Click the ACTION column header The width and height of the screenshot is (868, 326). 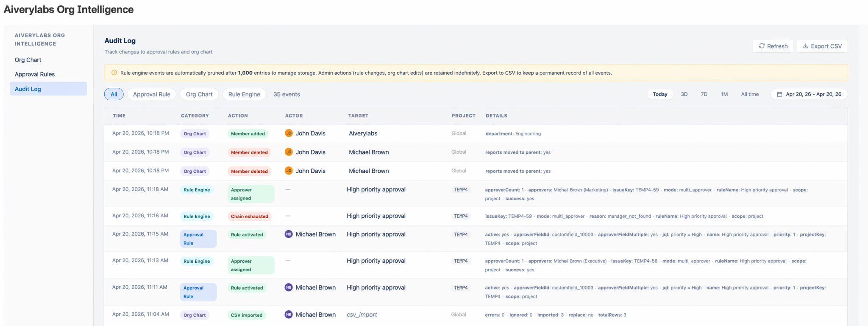point(238,115)
